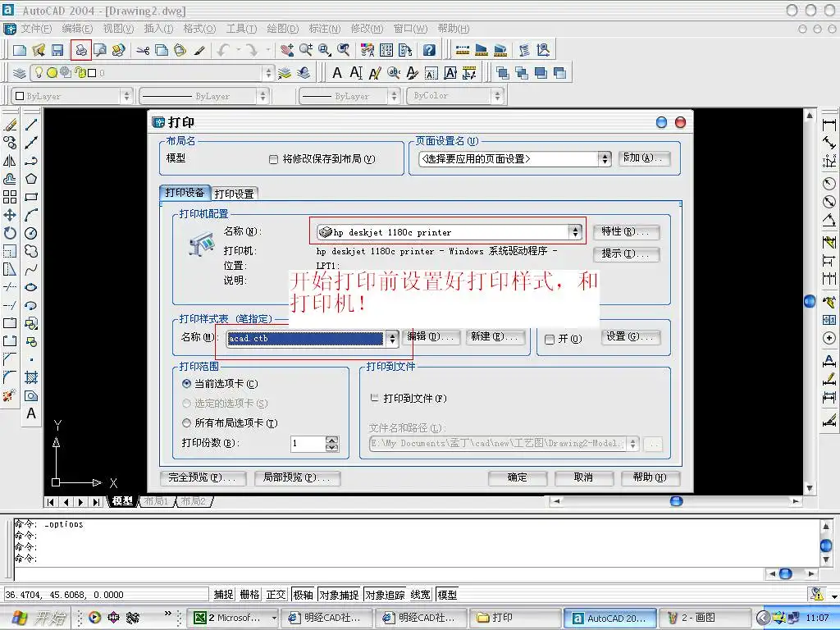Select the Move tool icon
This screenshot has height=630, width=840.
point(10,215)
